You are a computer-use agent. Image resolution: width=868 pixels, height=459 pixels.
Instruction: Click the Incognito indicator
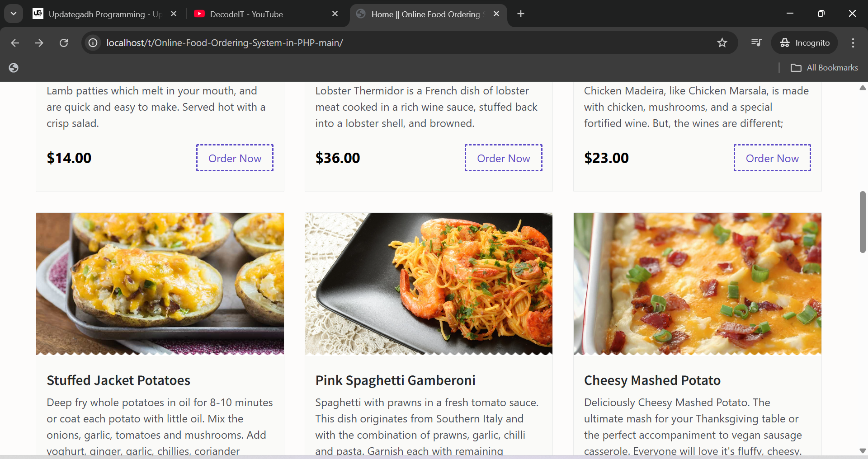coord(805,43)
